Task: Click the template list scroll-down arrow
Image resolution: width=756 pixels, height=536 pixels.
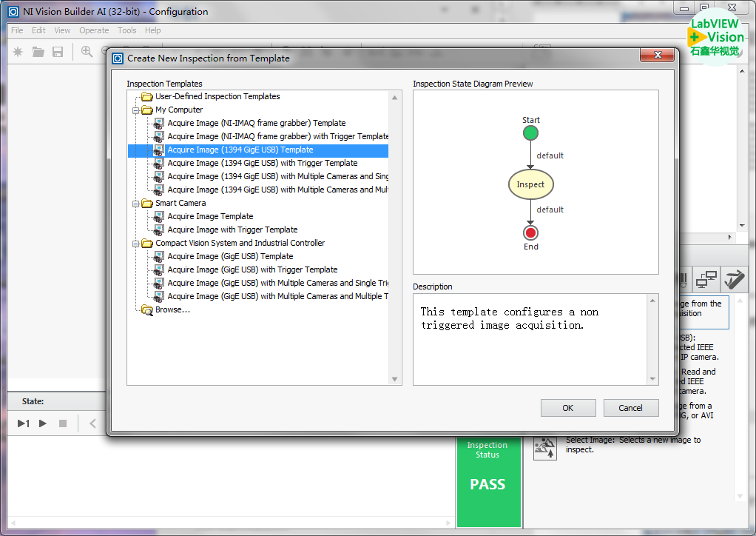Action: coord(396,379)
